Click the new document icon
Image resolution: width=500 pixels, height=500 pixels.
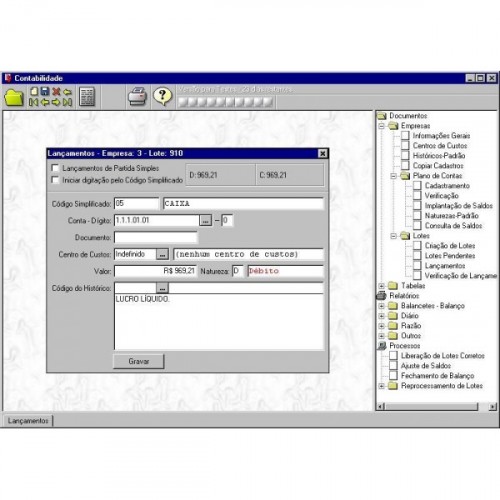34,91
